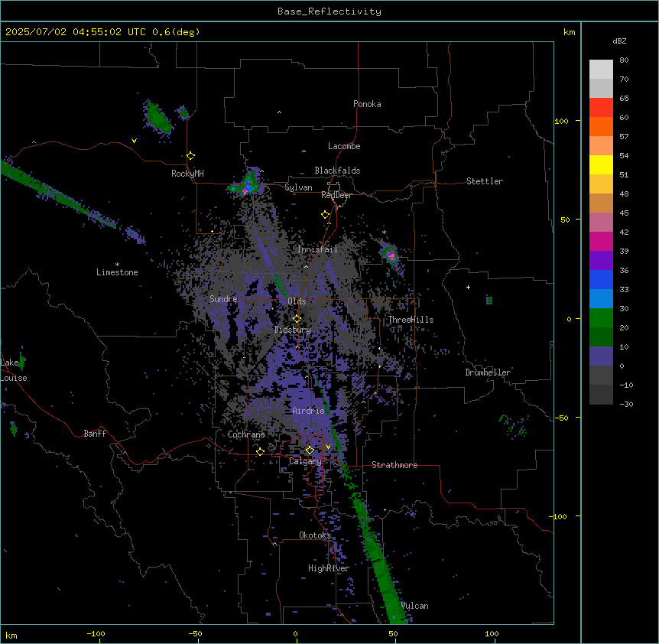Click the Banff town label
The height and width of the screenshot is (644, 659).
pos(95,434)
